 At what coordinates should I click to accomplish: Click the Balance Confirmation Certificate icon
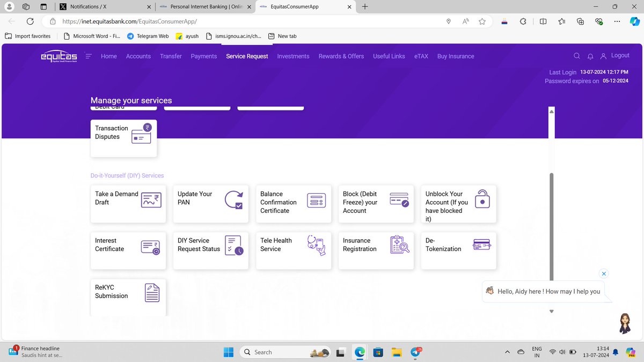pos(316,200)
